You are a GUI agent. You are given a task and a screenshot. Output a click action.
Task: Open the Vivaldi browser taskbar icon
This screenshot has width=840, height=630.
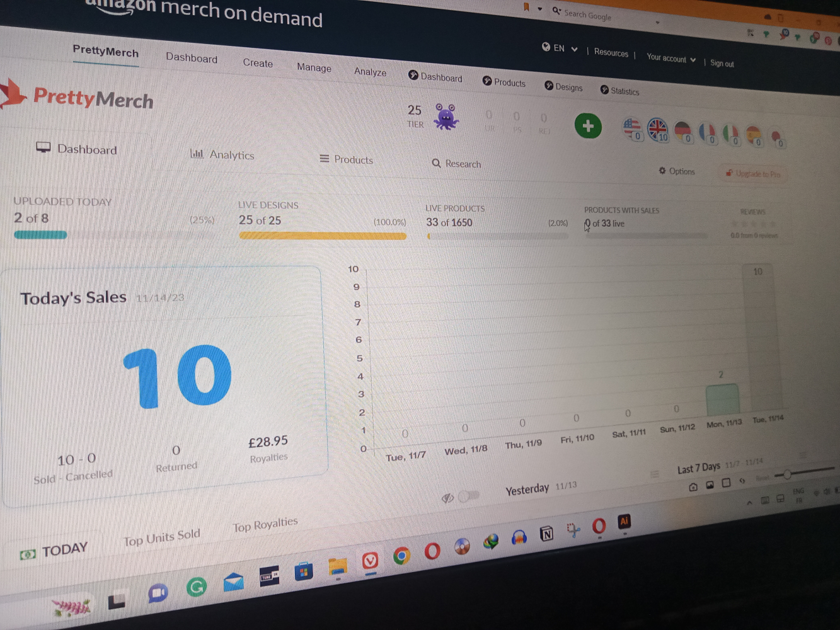371,559
